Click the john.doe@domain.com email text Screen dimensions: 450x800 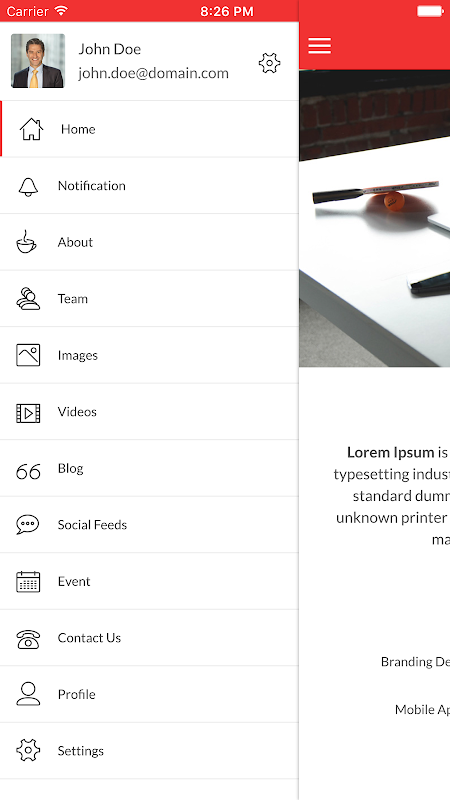[x=154, y=73]
